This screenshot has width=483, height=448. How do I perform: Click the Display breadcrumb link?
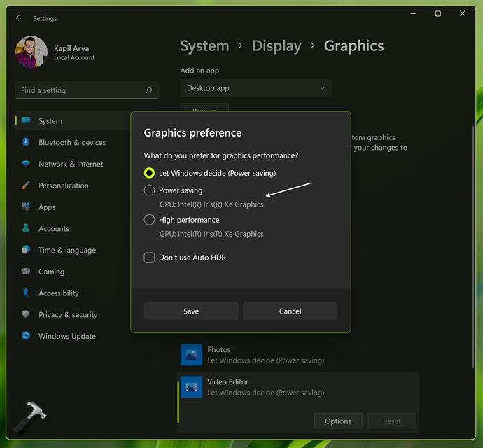(276, 46)
